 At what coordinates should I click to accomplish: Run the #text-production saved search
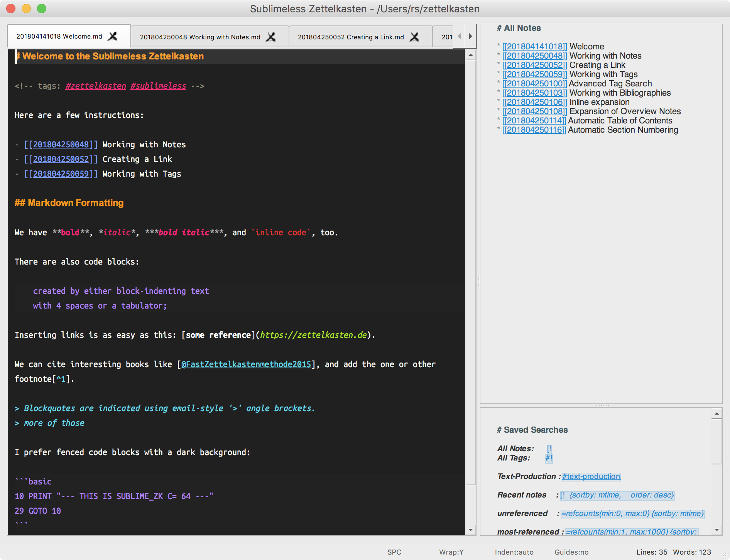coord(591,476)
